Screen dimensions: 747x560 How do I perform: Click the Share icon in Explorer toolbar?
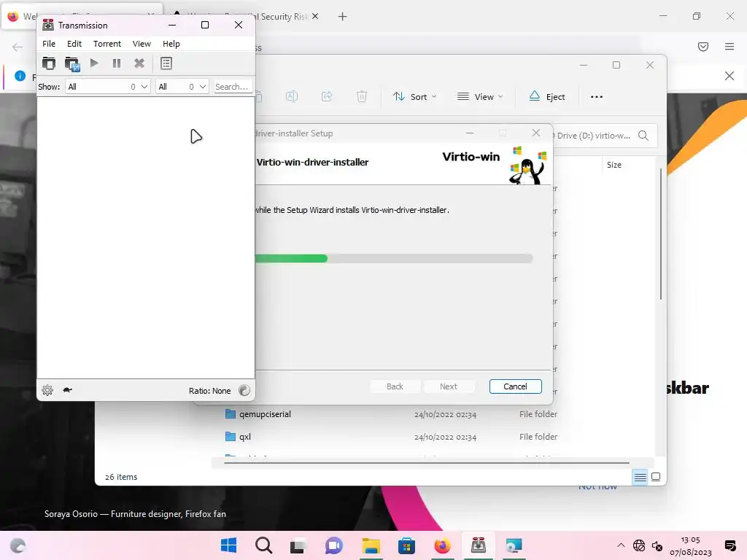click(327, 97)
